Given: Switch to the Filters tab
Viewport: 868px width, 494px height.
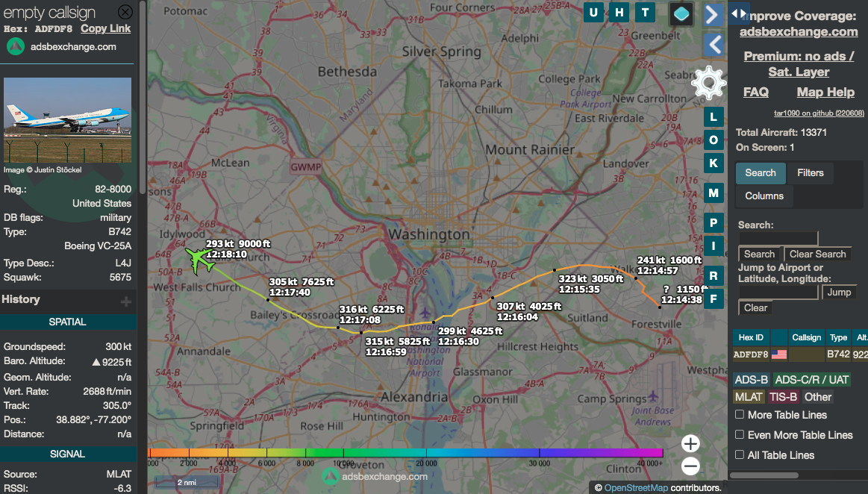Looking at the screenshot, I should (811, 173).
